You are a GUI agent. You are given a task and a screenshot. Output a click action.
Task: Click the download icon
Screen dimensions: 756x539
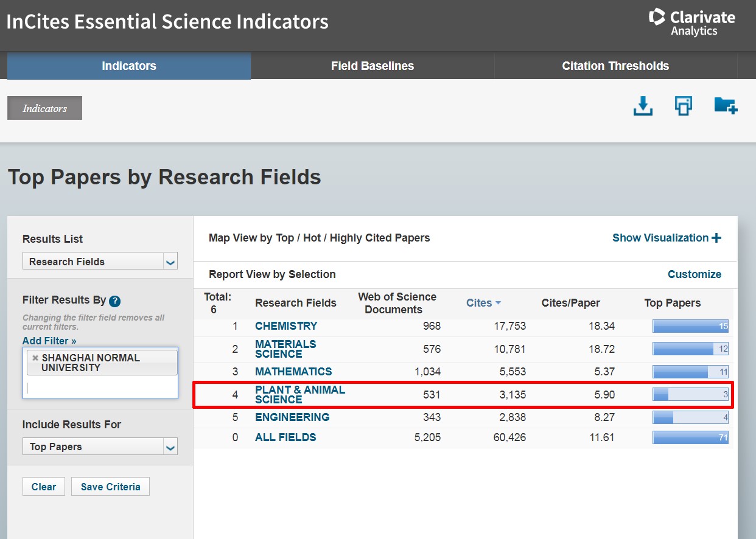tap(643, 106)
